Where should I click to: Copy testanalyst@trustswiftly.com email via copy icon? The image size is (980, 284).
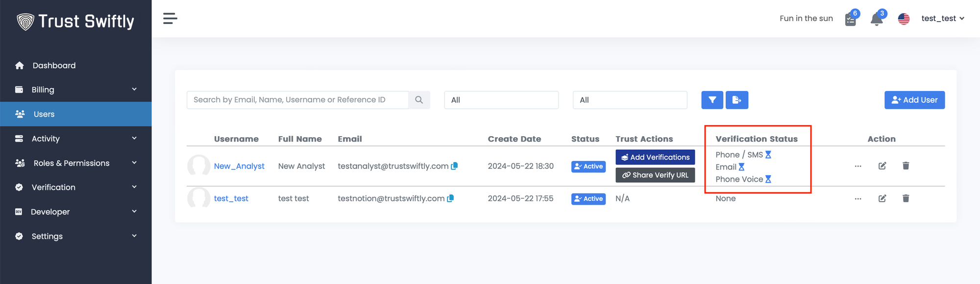[454, 166]
